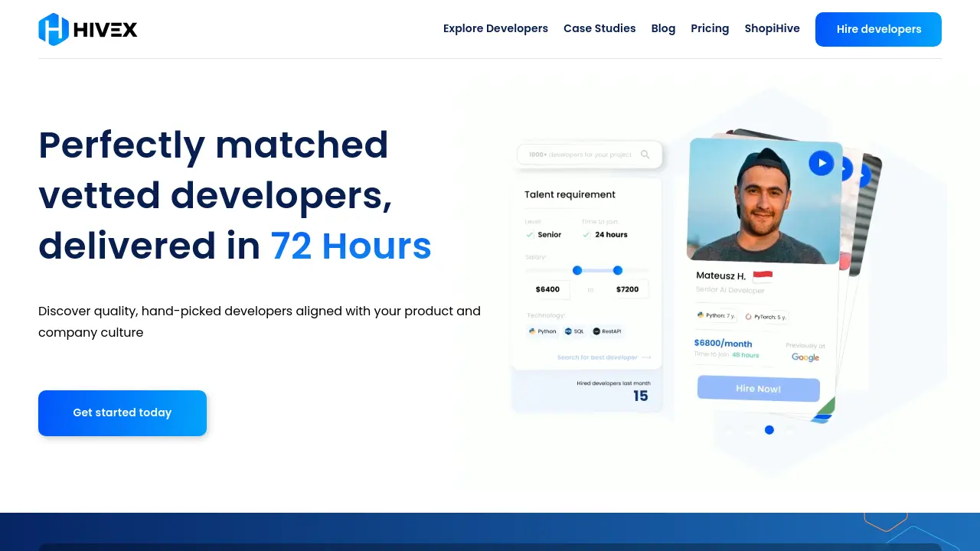The width and height of the screenshot is (980, 551).
Task: Open the Explore Developers menu
Action: tap(495, 28)
